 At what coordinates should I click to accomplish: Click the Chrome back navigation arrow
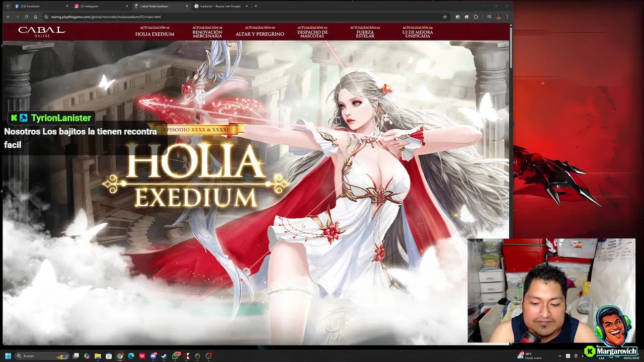tap(8, 17)
